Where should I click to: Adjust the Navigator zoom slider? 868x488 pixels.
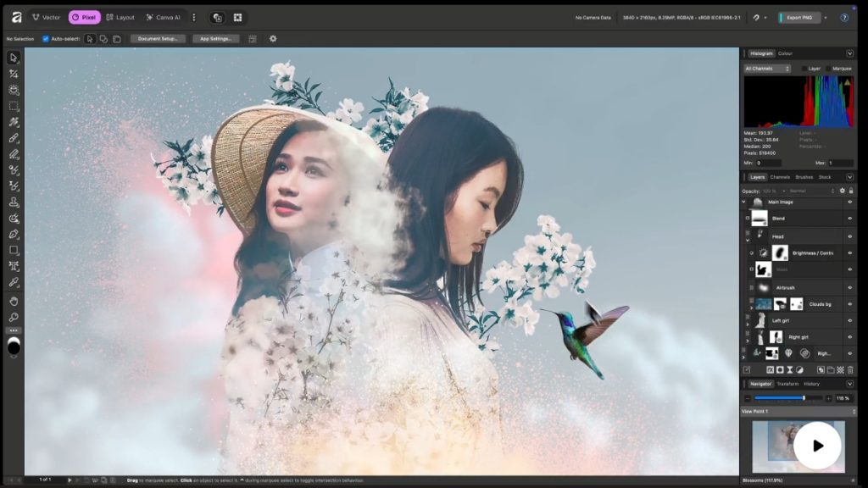(x=804, y=398)
